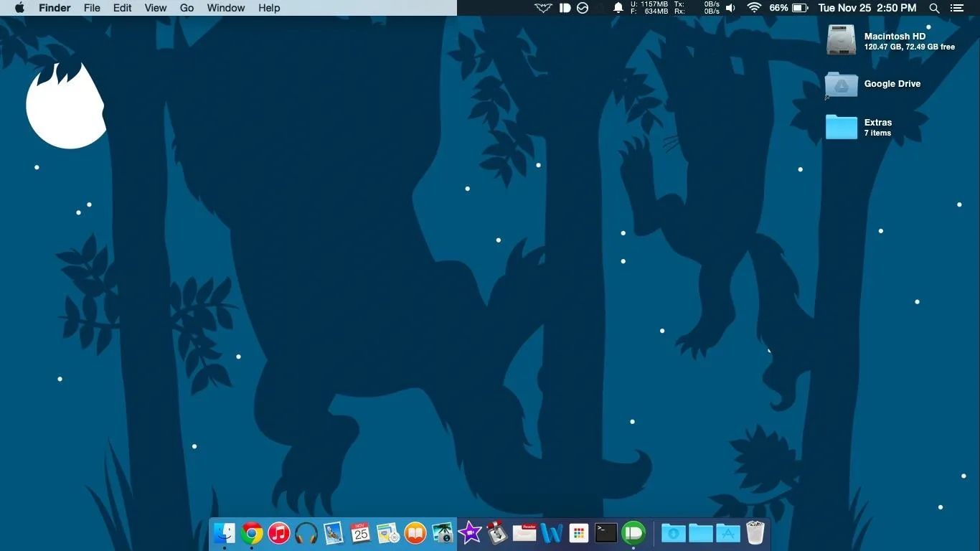Open Pushbullet green icon in Dock
This screenshot has width=980, height=551.
coord(633,533)
